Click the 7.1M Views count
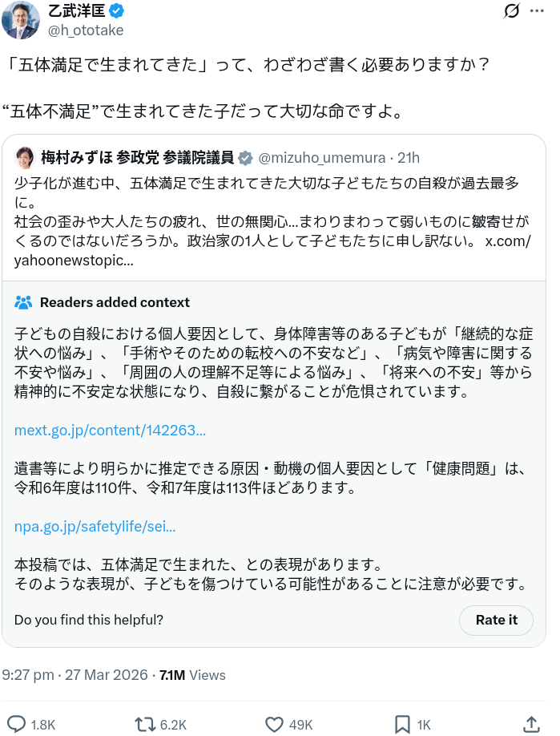Screen dimensions: 560x736 [192, 675]
